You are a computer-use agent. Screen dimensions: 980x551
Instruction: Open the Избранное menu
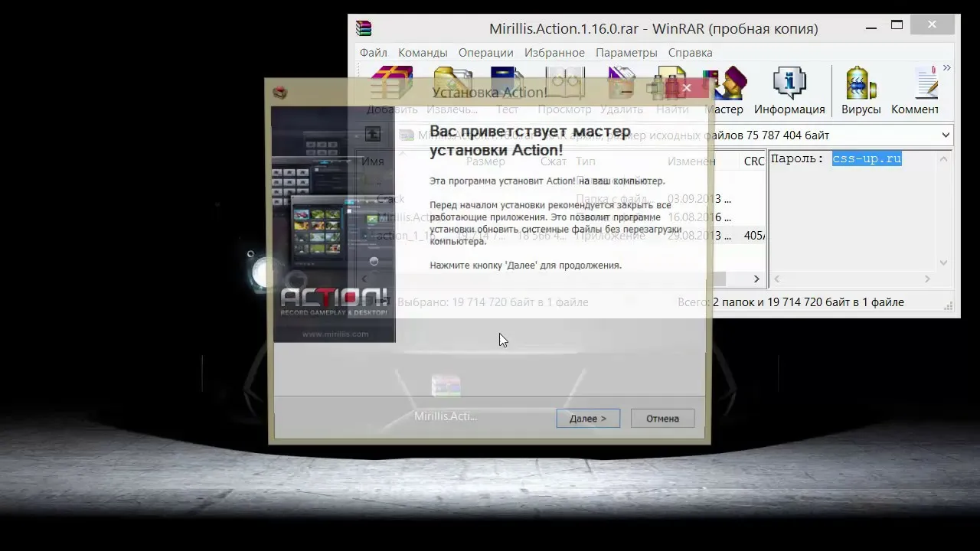pos(554,53)
